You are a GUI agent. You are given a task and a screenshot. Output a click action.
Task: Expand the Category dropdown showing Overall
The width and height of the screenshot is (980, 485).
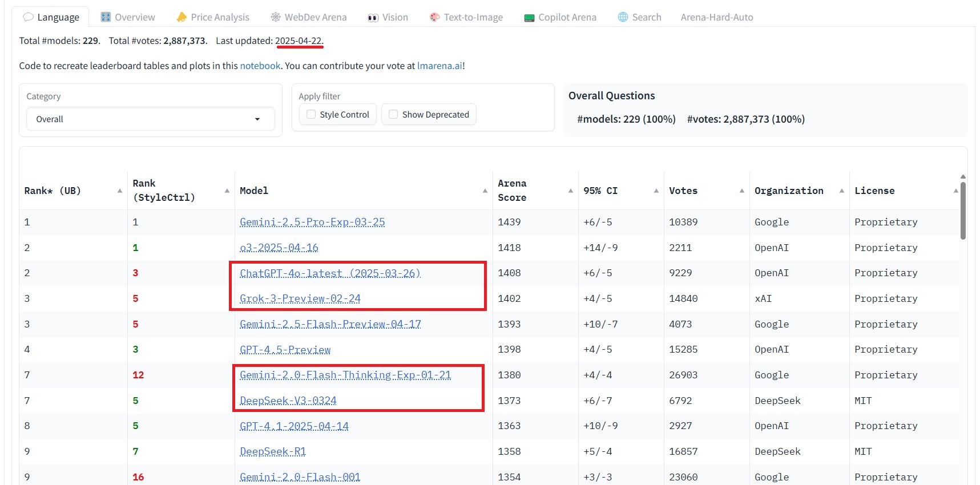[x=151, y=119]
